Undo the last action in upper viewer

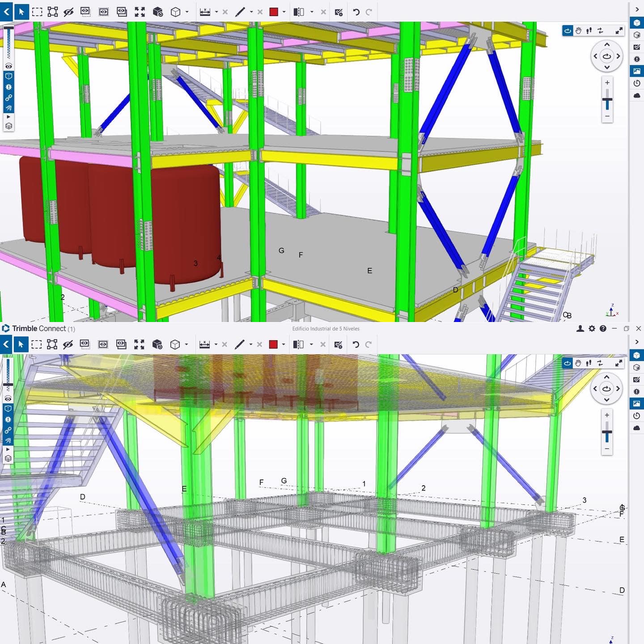point(356,12)
